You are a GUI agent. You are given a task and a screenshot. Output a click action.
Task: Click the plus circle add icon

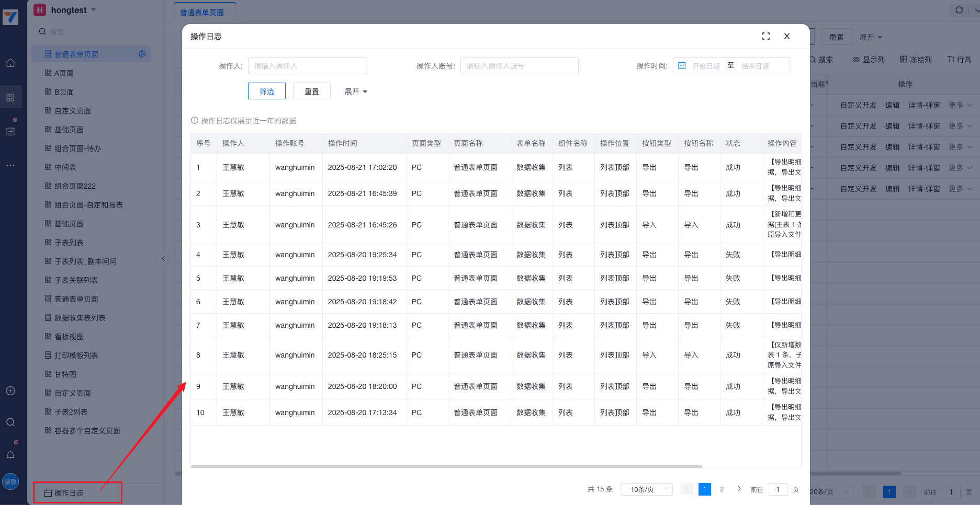[10, 391]
